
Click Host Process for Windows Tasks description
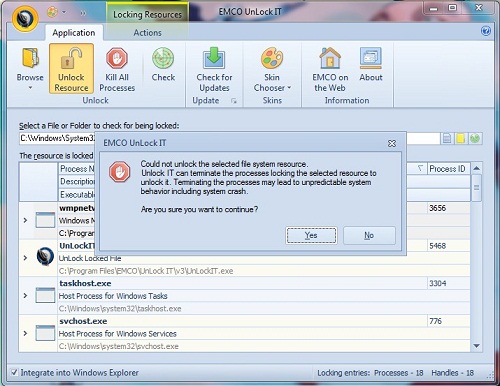(x=113, y=296)
